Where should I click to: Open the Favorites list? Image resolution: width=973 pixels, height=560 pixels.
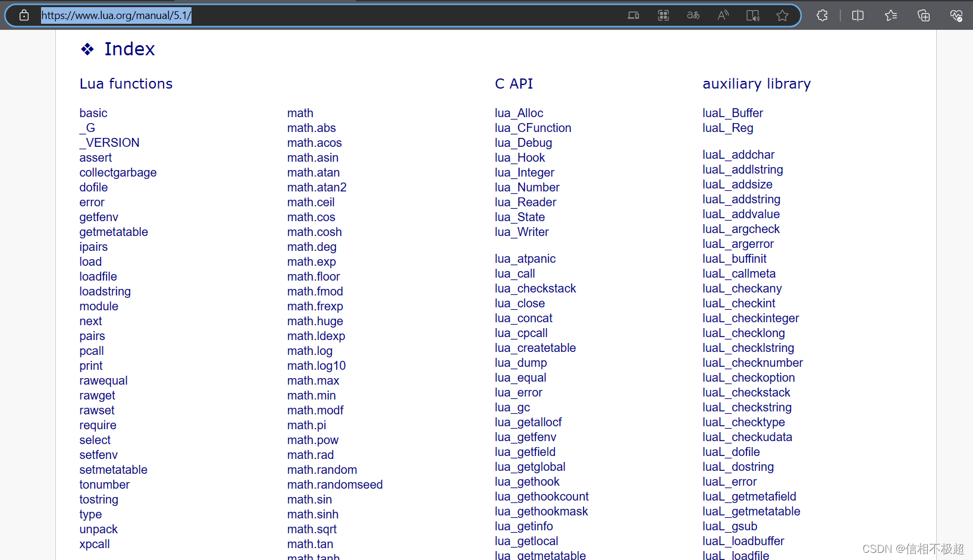click(x=890, y=15)
